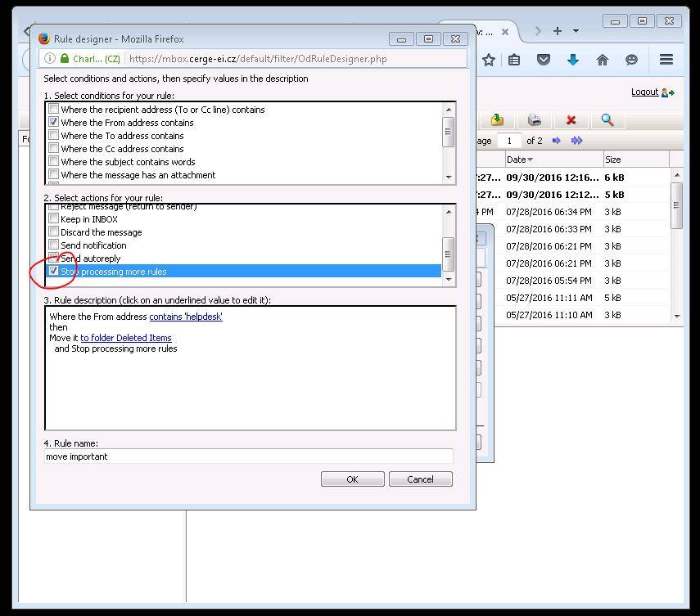Go to the Firefox home page

pyautogui.click(x=603, y=60)
